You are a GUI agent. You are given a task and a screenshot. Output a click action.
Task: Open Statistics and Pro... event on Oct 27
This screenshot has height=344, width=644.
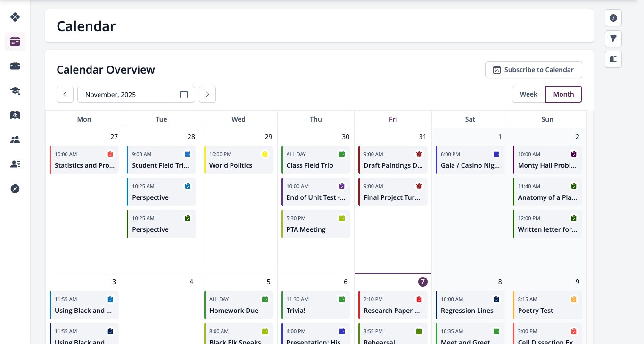tap(84, 160)
